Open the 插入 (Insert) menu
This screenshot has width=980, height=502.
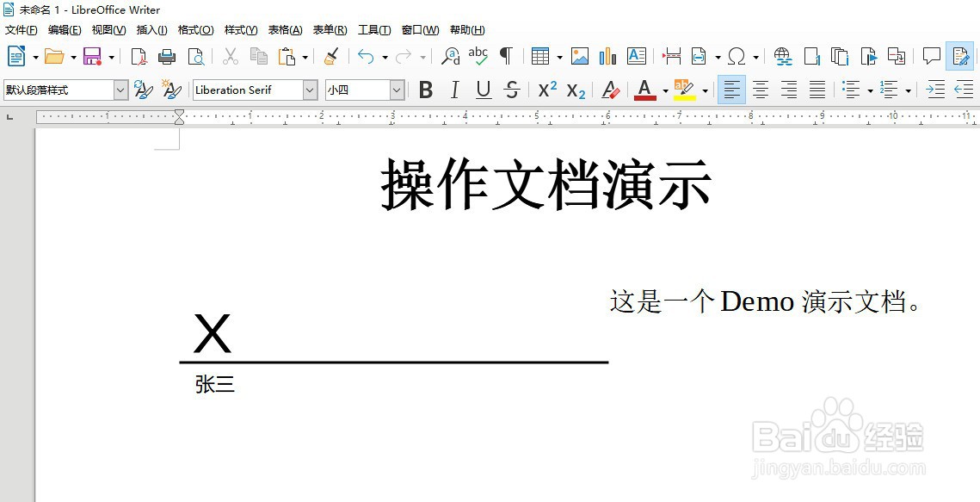(151, 29)
